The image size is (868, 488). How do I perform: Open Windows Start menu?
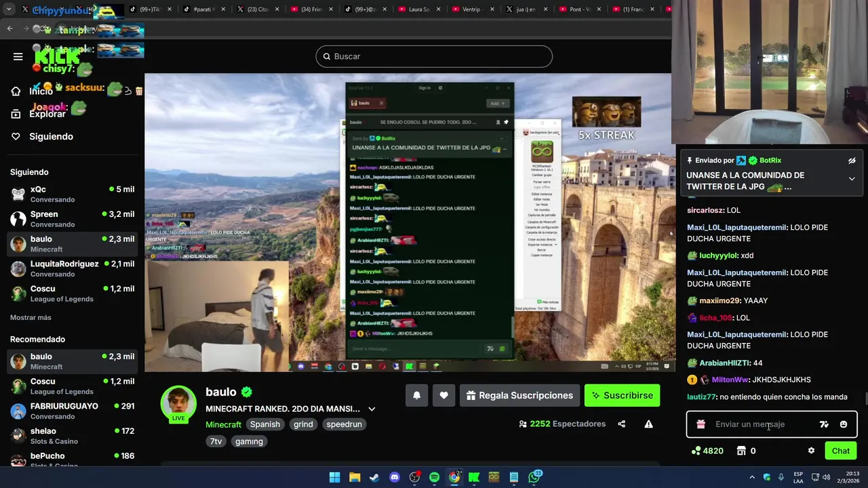point(334,477)
